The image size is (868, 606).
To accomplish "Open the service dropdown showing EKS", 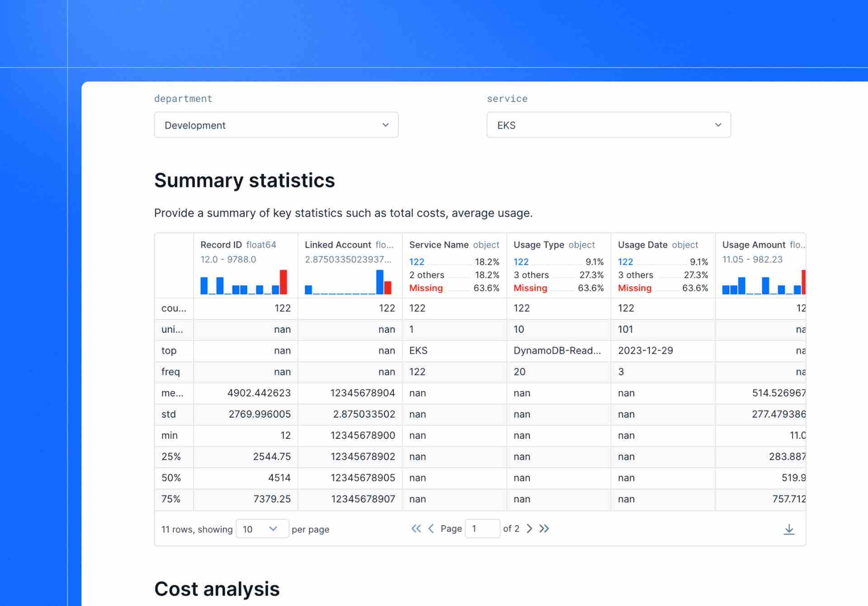I will 608,125.
